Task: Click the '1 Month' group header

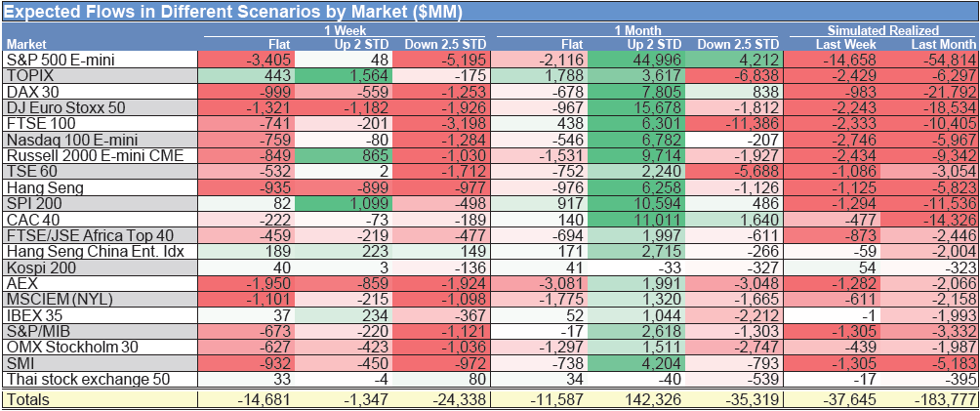Action: click(x=637, y=31)
